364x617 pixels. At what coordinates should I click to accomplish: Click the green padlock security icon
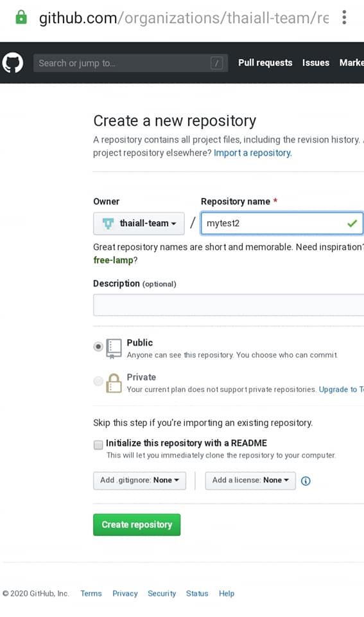21,17
